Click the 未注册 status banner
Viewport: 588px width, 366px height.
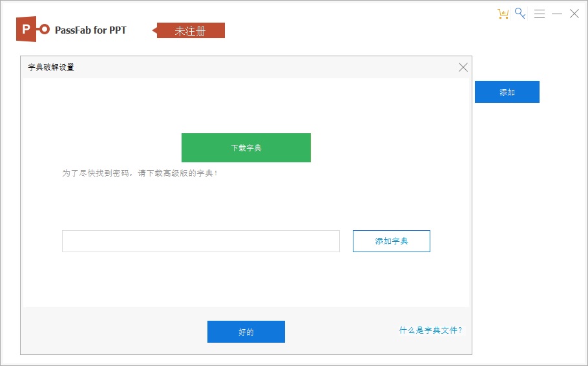pos(189,30)
